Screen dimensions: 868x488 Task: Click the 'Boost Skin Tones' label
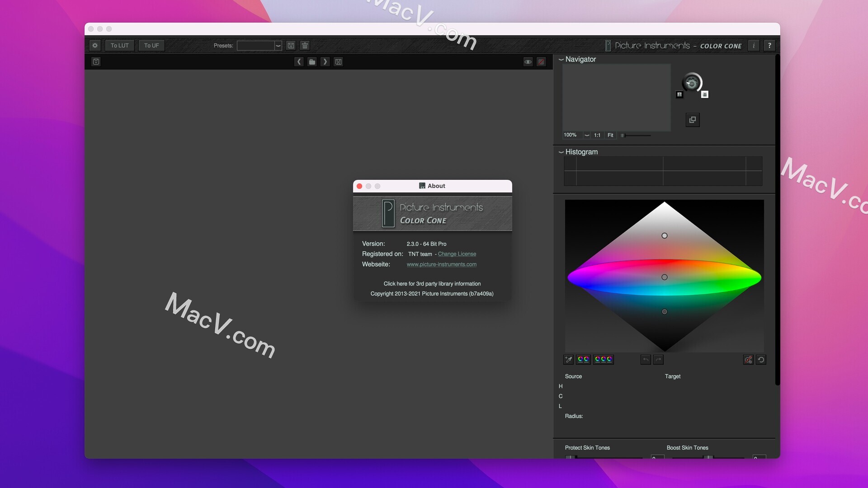click(687, 448)
